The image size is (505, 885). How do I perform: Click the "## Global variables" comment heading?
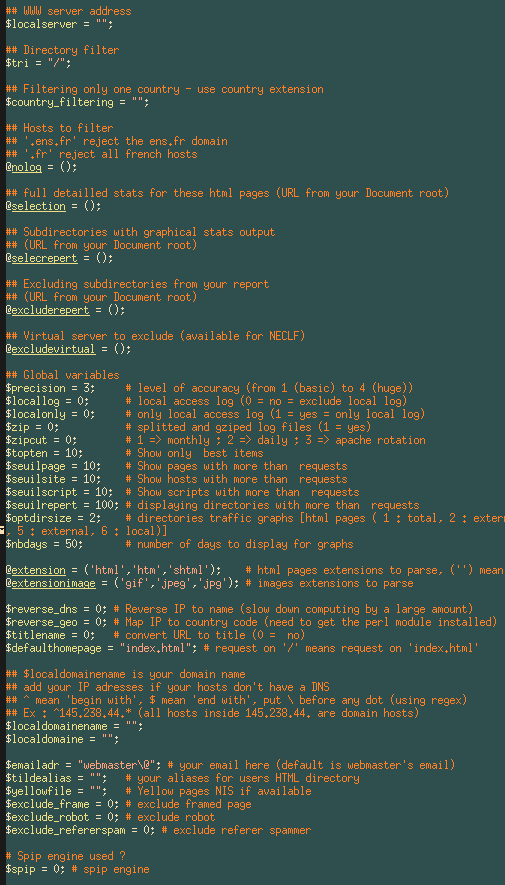tap(63, 375)
